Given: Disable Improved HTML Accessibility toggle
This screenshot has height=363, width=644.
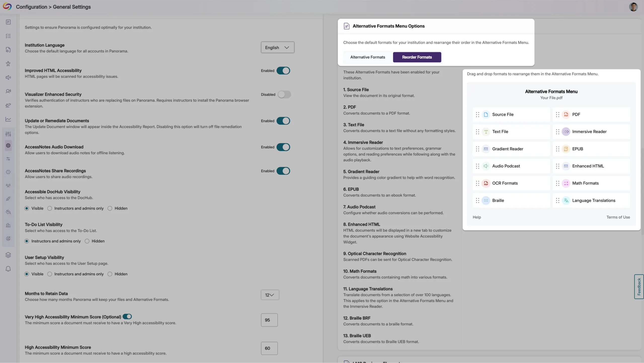Looking at the screenshot, I should coord(283,71).
